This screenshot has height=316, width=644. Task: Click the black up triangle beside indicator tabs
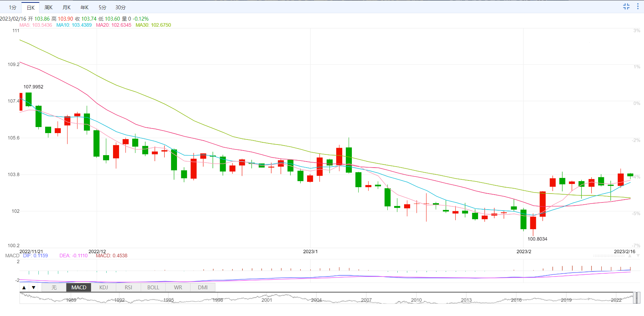[24, 288]
